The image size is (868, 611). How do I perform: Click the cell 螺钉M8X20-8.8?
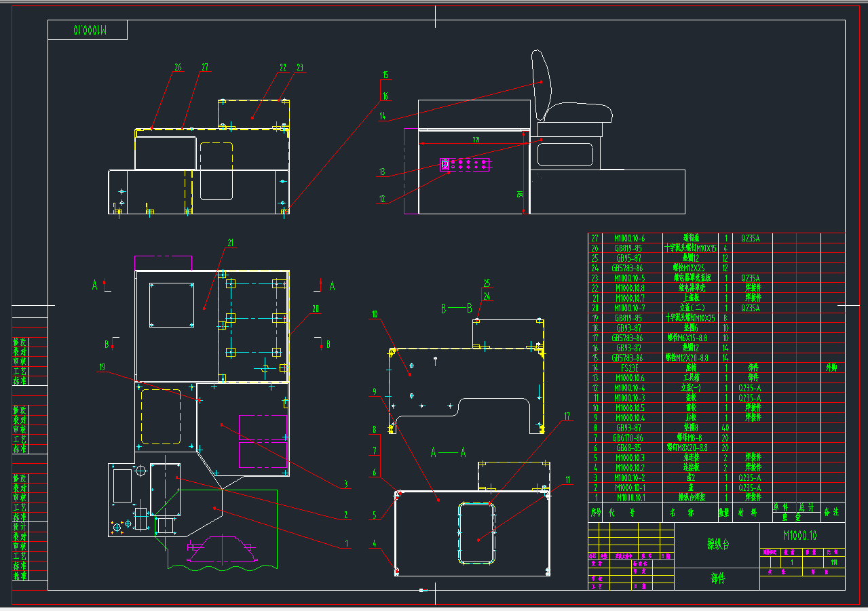point(687,448)
